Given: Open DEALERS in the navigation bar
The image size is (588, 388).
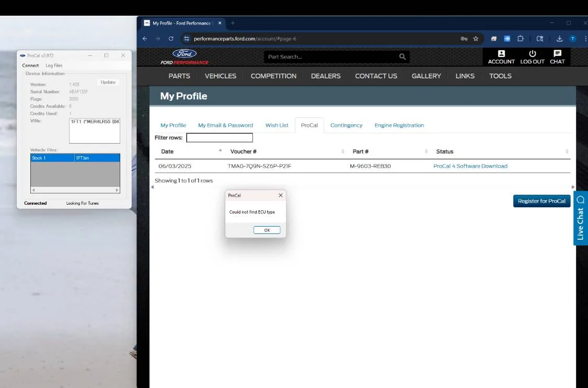Looking at the screenshot, I should (x=326, y=76).
